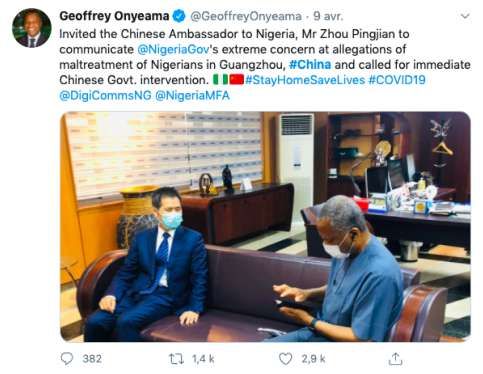Open the @NigeriaGov mention
This screenshot has height=374, width=483.
point(173,50)
